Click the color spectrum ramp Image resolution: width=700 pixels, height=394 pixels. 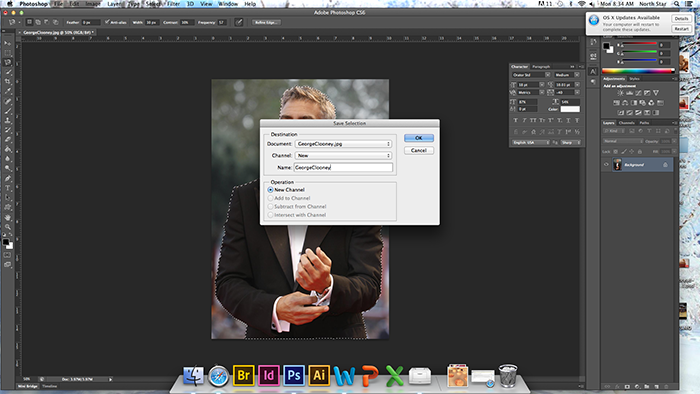point(638,71)
